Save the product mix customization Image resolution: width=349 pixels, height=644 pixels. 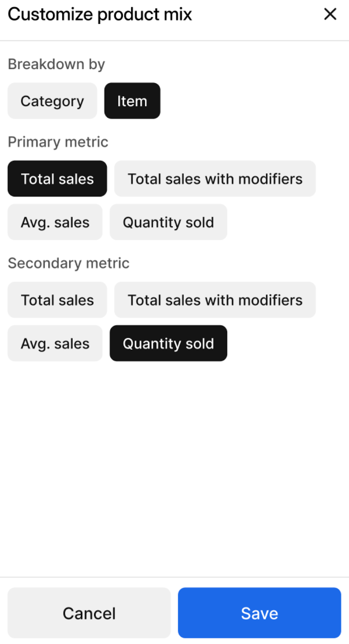(260, 613)
